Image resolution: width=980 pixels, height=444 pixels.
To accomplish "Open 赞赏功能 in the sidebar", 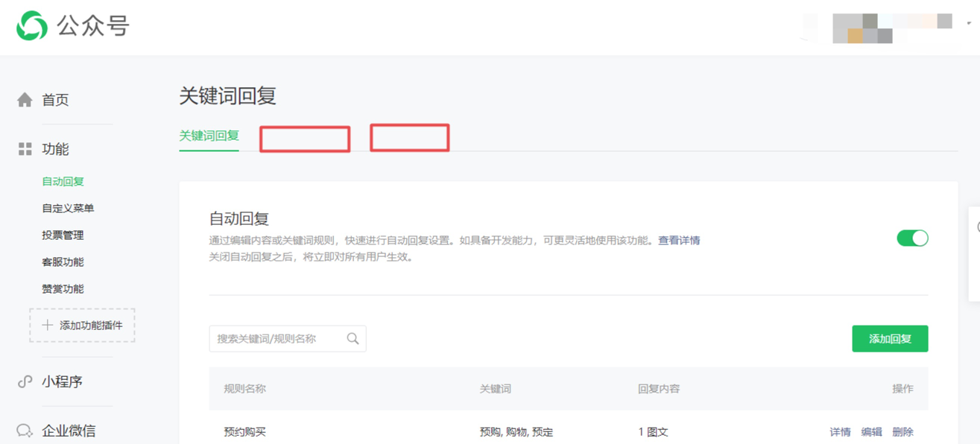I will point(63,289).
